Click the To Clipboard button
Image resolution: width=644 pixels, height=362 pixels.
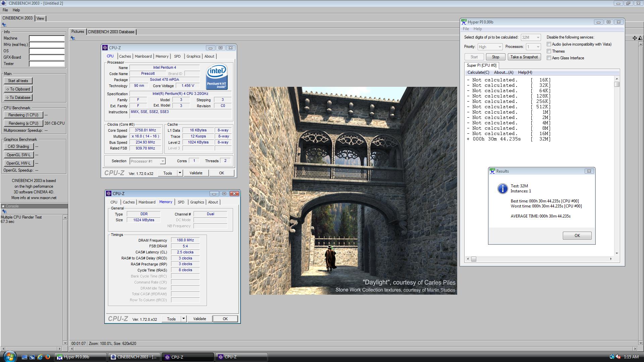click(18, 89)
